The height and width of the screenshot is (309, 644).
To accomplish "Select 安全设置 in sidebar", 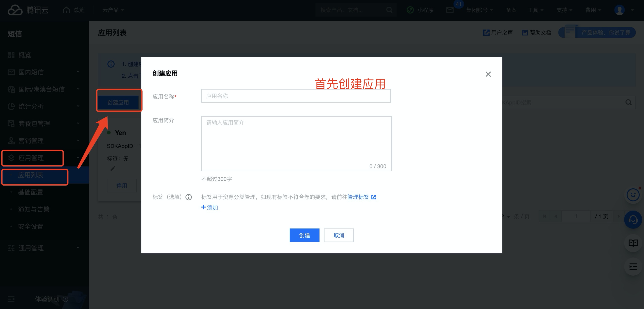I will [x=30, y=227].
